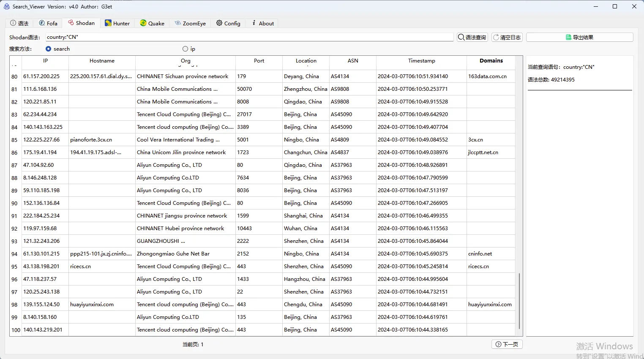Sort by the Timestamp column header
644x359 pixels.
pyautogui.click(x=421, y=61)
